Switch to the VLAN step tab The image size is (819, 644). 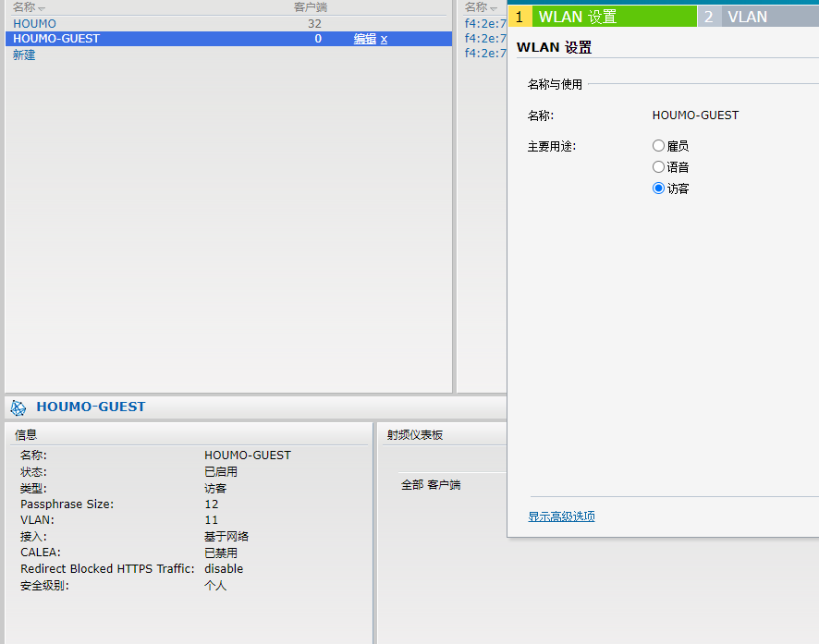point(758,17)
